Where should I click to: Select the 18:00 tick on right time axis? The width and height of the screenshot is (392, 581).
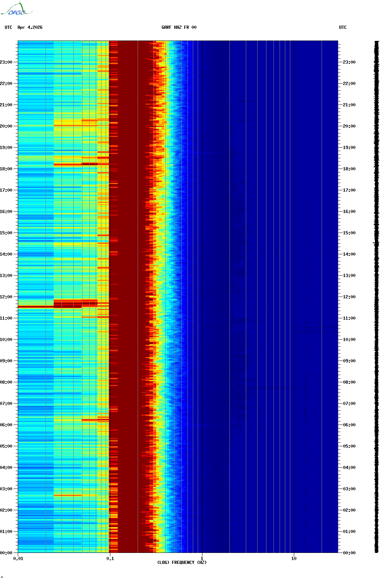coord(349,169)
